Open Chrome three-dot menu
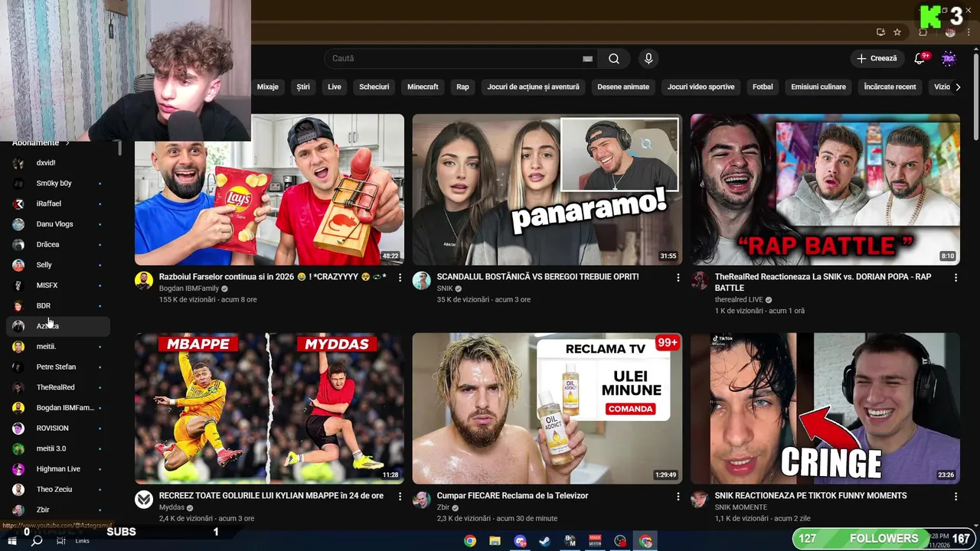 (969, 32)
